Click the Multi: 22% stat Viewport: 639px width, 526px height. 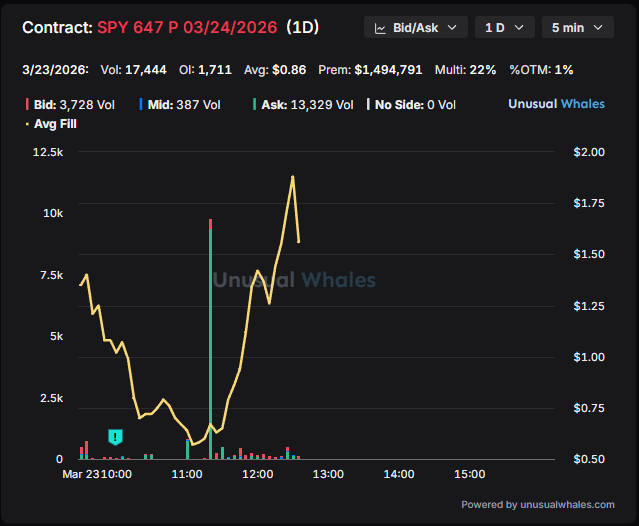pyautogui.click(x=465, y=70)
